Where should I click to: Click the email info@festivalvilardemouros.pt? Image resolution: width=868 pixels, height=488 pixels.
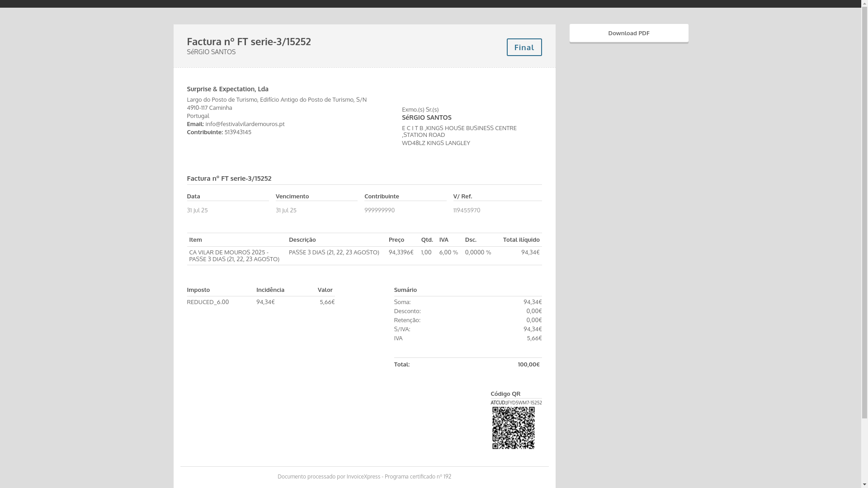coord(245,124)
